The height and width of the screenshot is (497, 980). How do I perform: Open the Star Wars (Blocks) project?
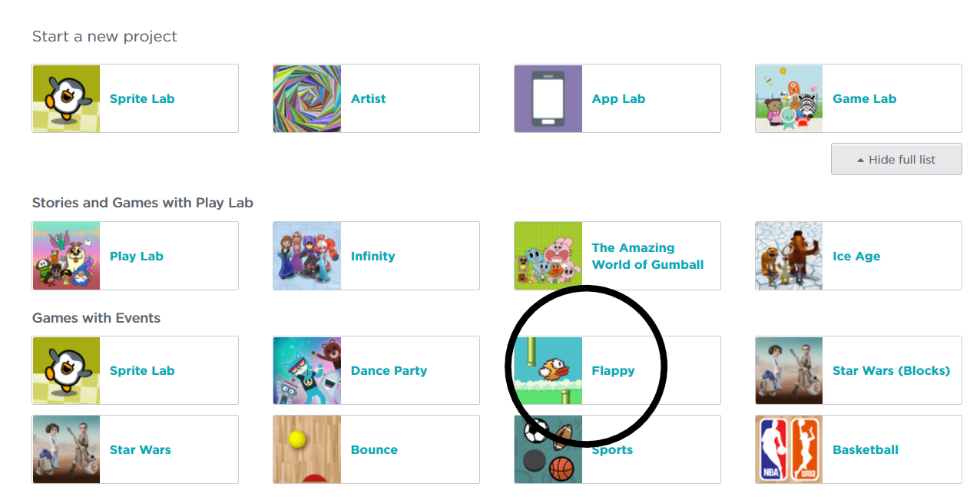(x=891, y=370)
